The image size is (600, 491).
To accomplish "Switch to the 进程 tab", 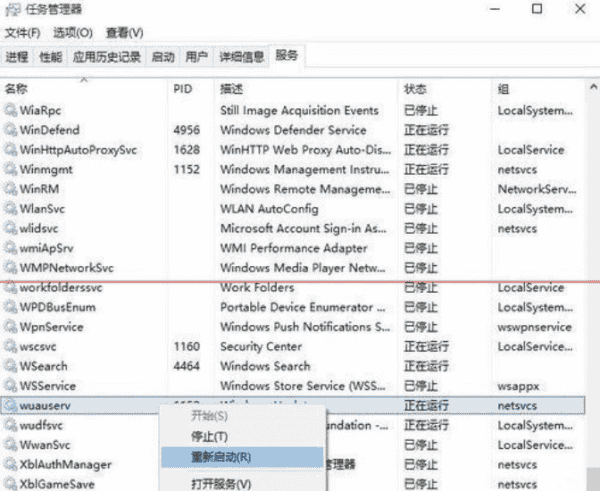I will click(x=17, y=56).
